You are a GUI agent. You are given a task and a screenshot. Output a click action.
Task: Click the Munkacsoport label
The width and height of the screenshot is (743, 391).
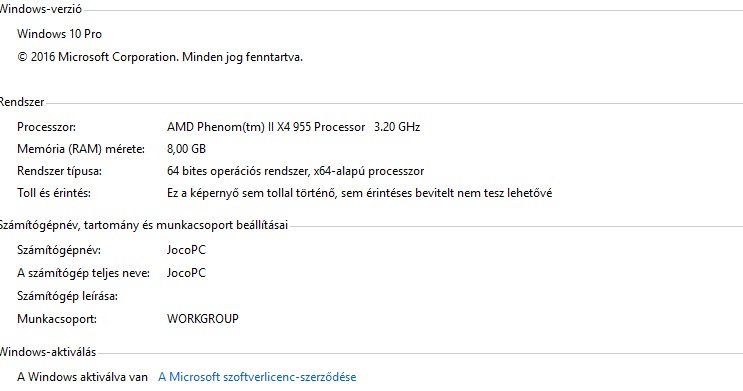click(57, 319)
